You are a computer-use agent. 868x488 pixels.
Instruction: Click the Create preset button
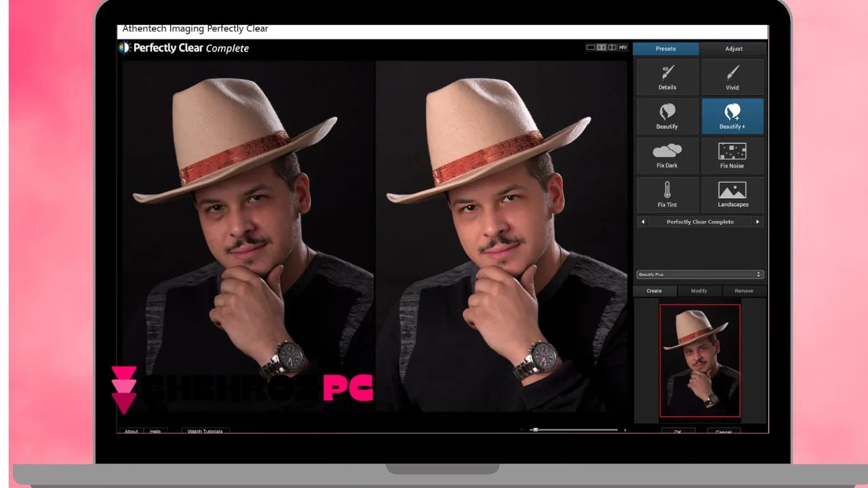tap(654, 291)
